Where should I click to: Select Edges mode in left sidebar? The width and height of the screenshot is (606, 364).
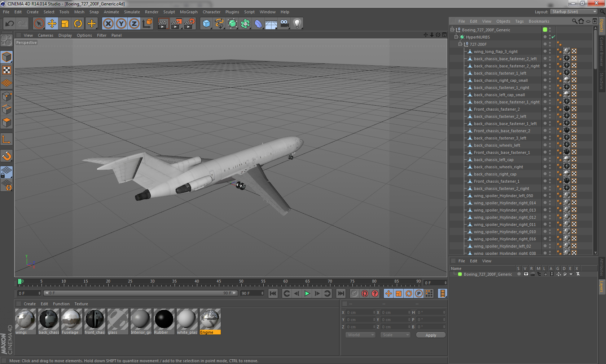point(7,109)
